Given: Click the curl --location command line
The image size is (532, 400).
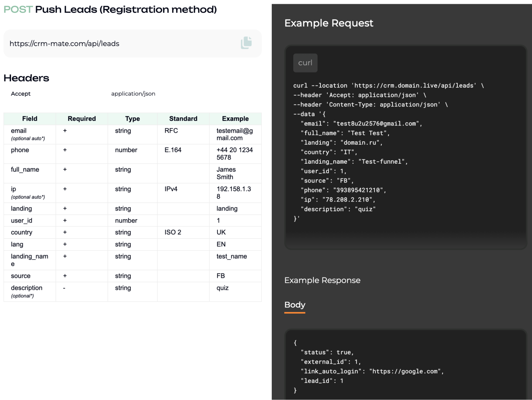Looking at the screenshot, I should click(388, 86).
